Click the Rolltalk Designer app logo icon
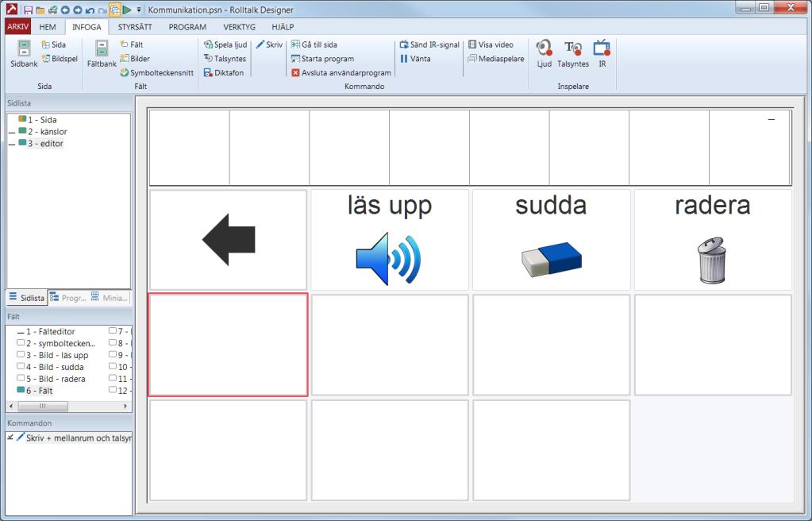812x521 pixels. pyautogui.click(x=12, y=10)
